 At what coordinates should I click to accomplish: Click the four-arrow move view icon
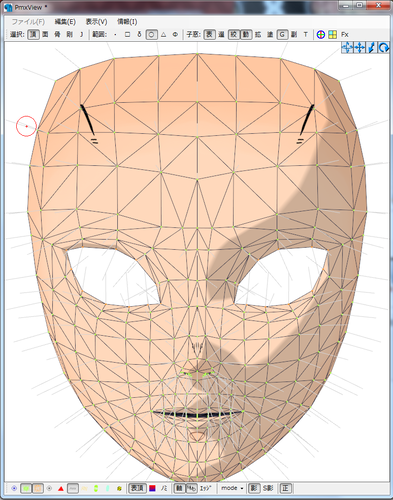[359, 48]
